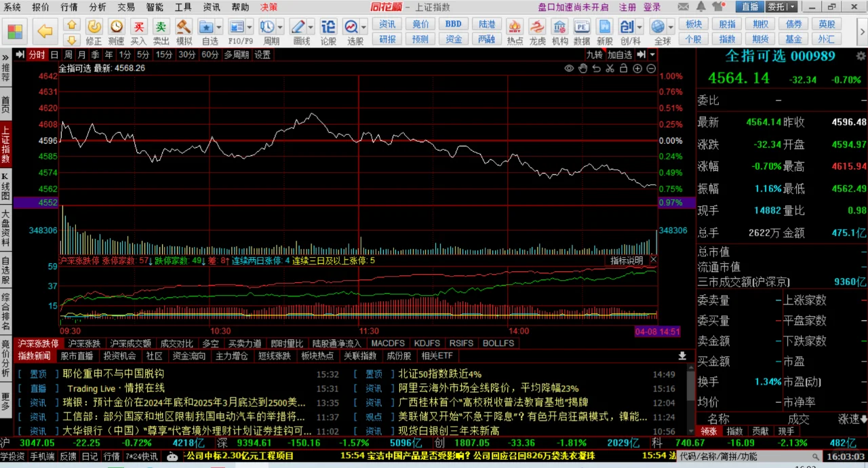Screen dimensions: 868x468
Task: Open the 新股 new stocks icon
Action: coord(604,27)
